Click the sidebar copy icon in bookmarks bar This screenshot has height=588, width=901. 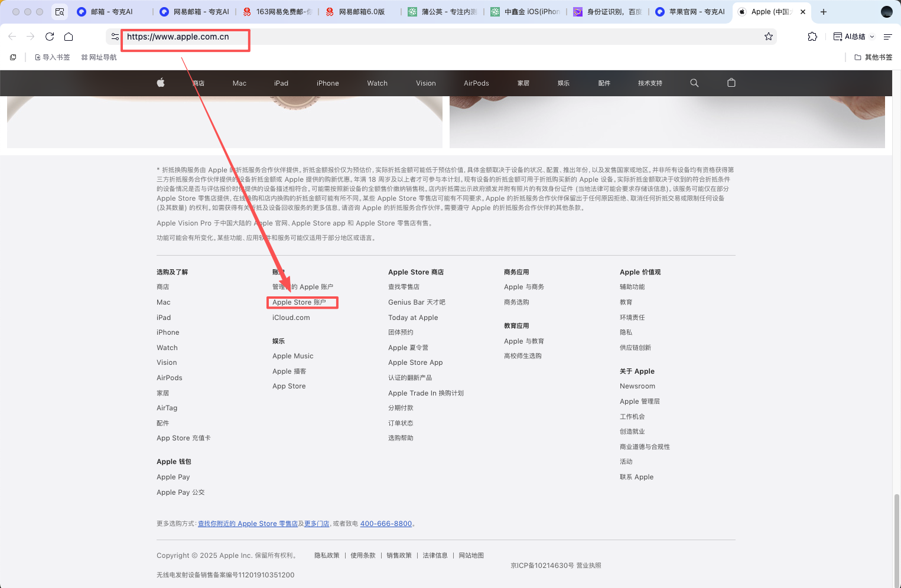coord(13,57)
